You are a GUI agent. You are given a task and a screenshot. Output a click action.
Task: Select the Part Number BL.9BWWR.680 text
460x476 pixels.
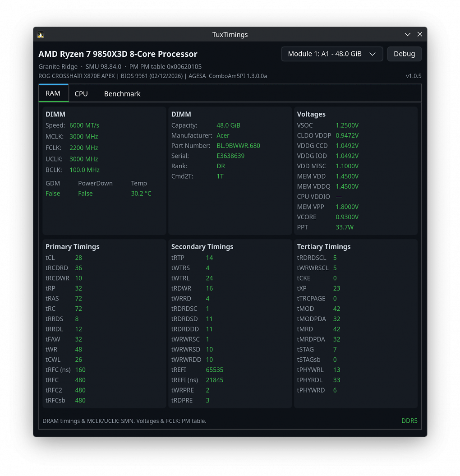pos(238,146)
